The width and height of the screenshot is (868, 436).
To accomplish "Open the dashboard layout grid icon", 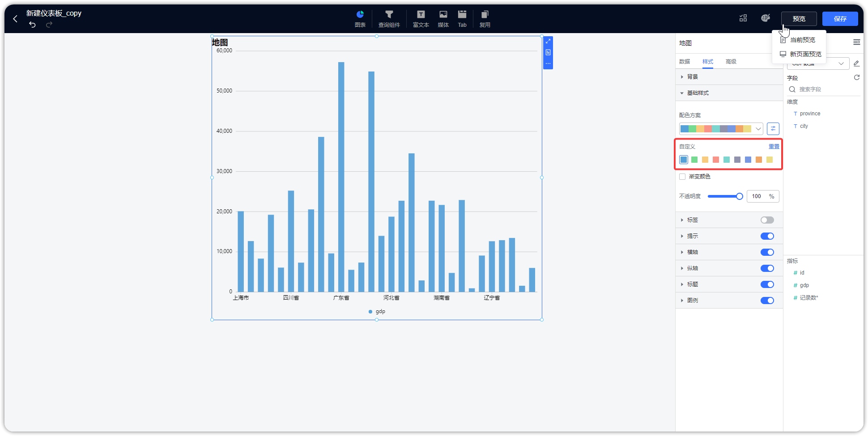I will point(743,18).
